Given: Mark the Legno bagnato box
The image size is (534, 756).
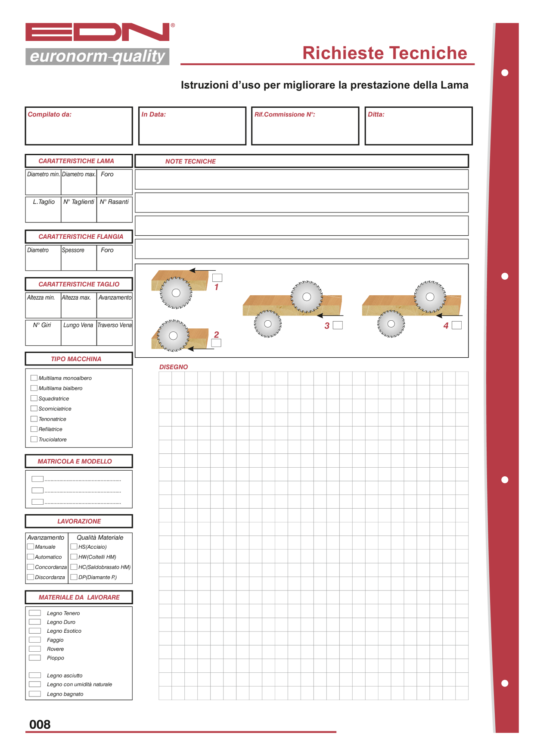Looking at the screenshot, I should [35, 694].
